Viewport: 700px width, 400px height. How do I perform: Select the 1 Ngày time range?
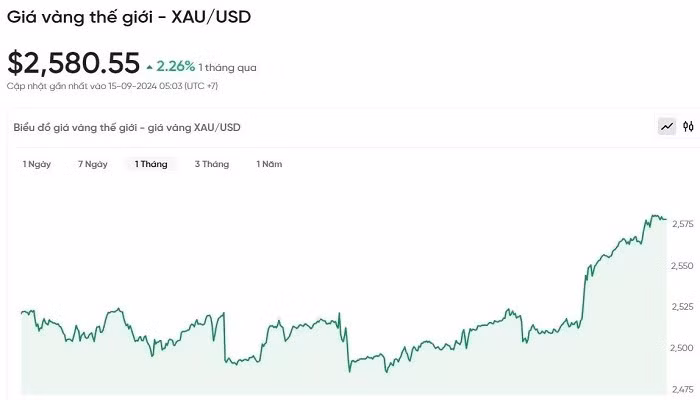[x=37, y=164]
